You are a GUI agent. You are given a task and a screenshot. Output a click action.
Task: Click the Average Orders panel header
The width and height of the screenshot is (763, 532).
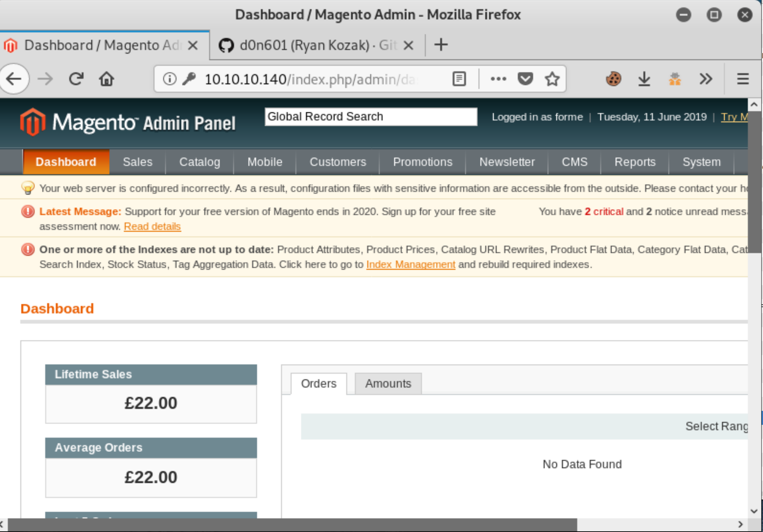(151, 448)
